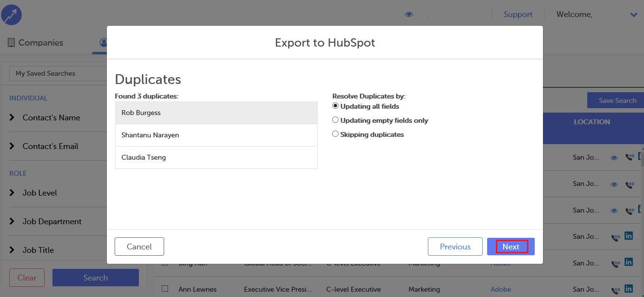644x297 pixels.
Task: Switch to the Companies tab
Action: pos(35,43)
